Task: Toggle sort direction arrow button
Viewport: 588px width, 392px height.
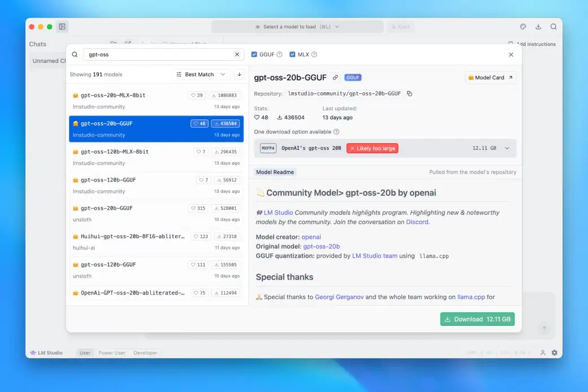Action: pos(239,74)
